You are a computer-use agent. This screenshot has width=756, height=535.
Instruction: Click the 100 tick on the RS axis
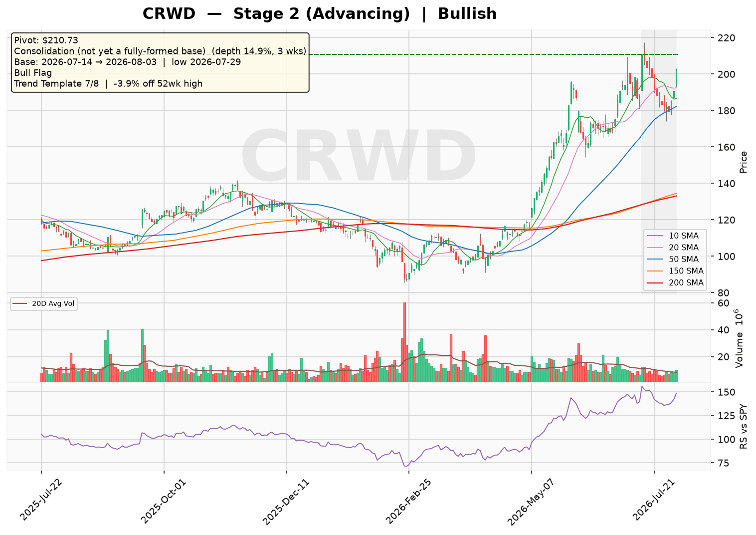tap(725, 440)
